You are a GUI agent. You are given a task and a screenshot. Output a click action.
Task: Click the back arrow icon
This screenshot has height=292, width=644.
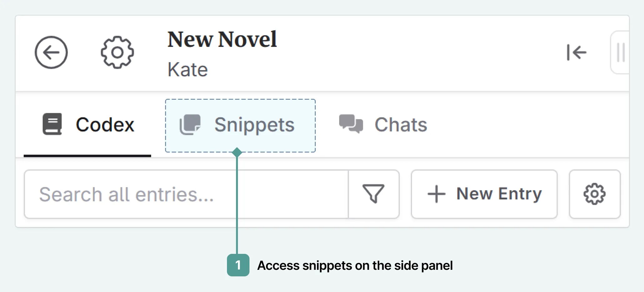click(51, 53)
